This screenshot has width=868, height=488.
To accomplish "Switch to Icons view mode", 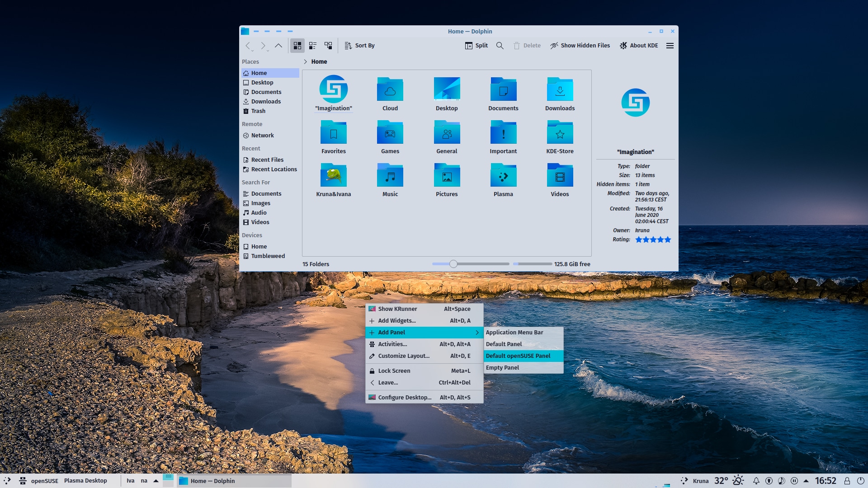I will point(297,46).
